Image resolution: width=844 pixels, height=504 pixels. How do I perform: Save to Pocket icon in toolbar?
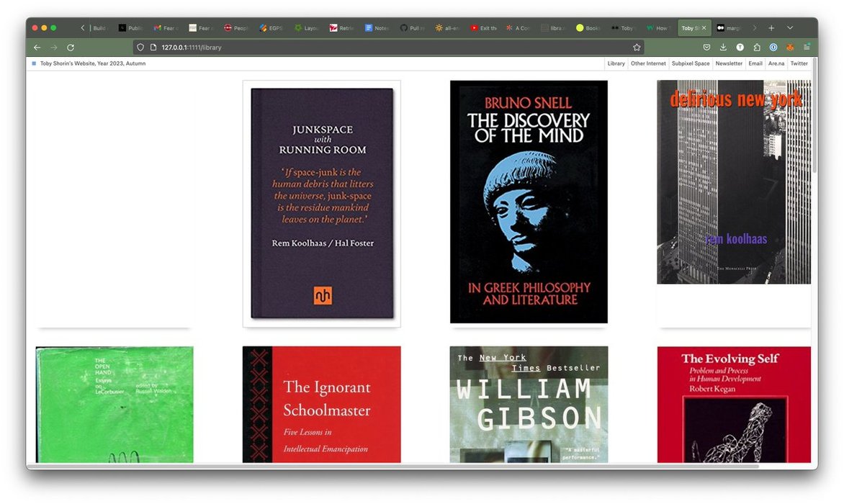tap(706, 48)
